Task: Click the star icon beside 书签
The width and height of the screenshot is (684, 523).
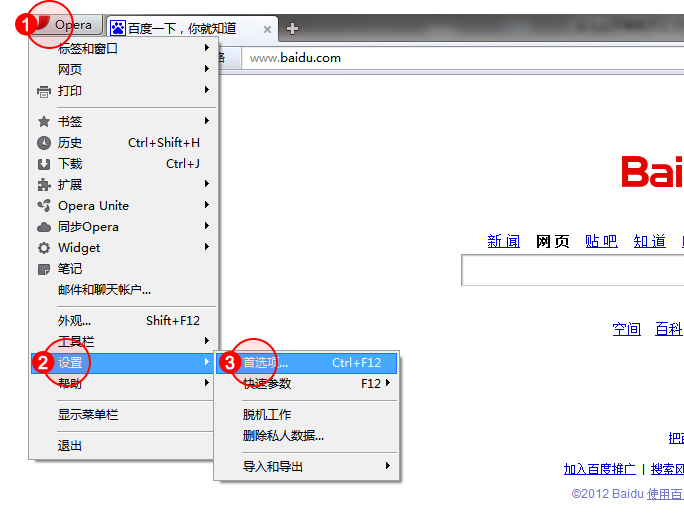Action: 44,122
